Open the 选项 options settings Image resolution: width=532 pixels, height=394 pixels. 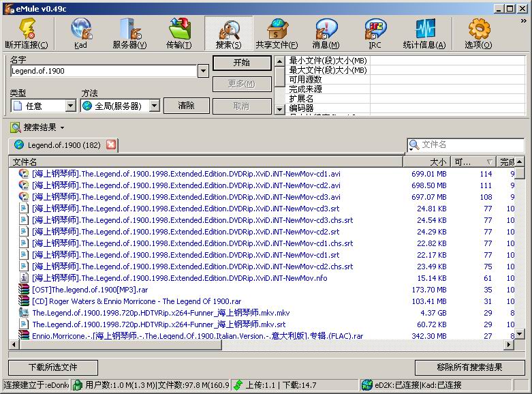pos(478,33)
